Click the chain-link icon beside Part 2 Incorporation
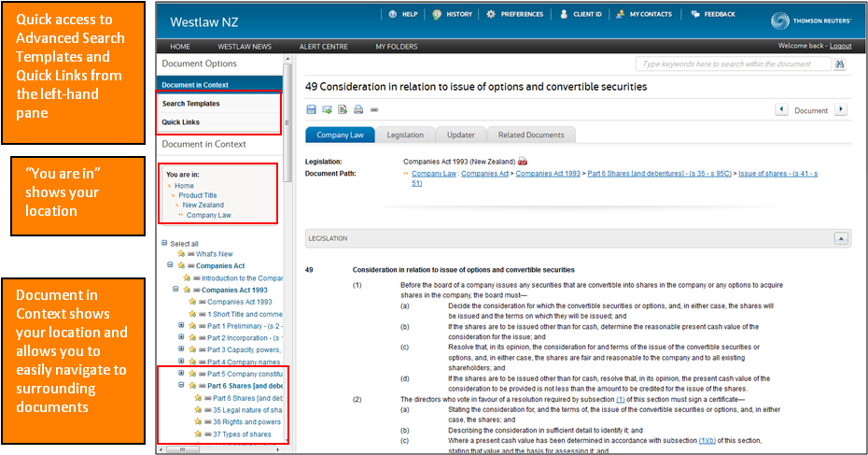Image resolution: width=868 pixels, height=455 pixels. [202, 338]
